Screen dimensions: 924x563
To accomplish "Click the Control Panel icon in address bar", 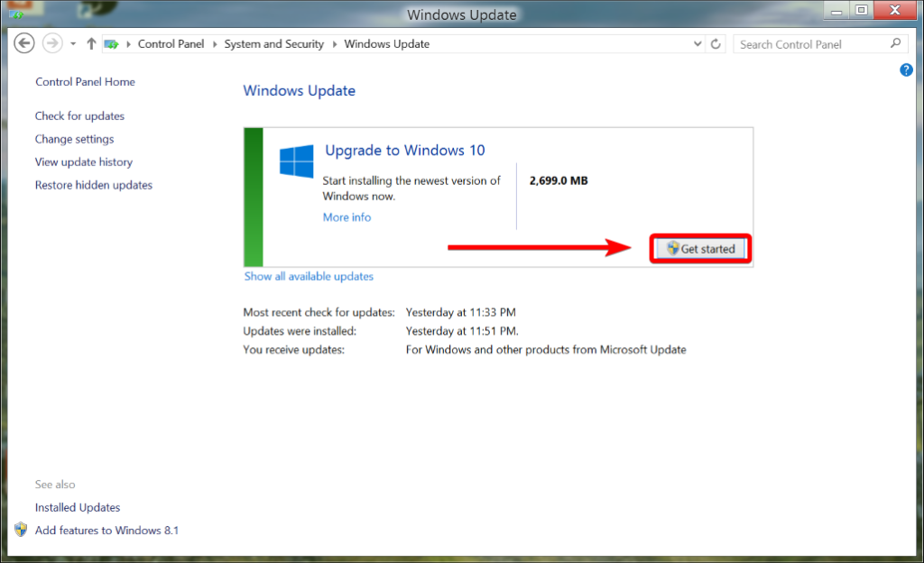I will pos(111,44).
